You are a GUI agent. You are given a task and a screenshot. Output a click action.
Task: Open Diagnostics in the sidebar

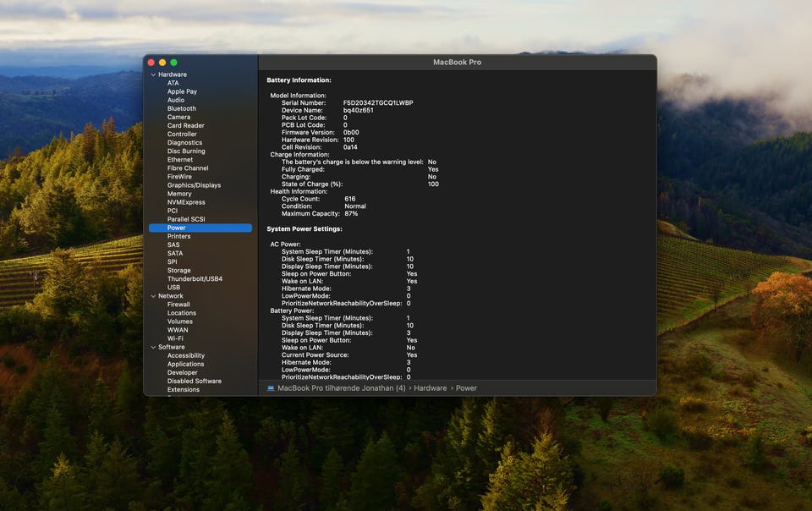tap(184, 143)
